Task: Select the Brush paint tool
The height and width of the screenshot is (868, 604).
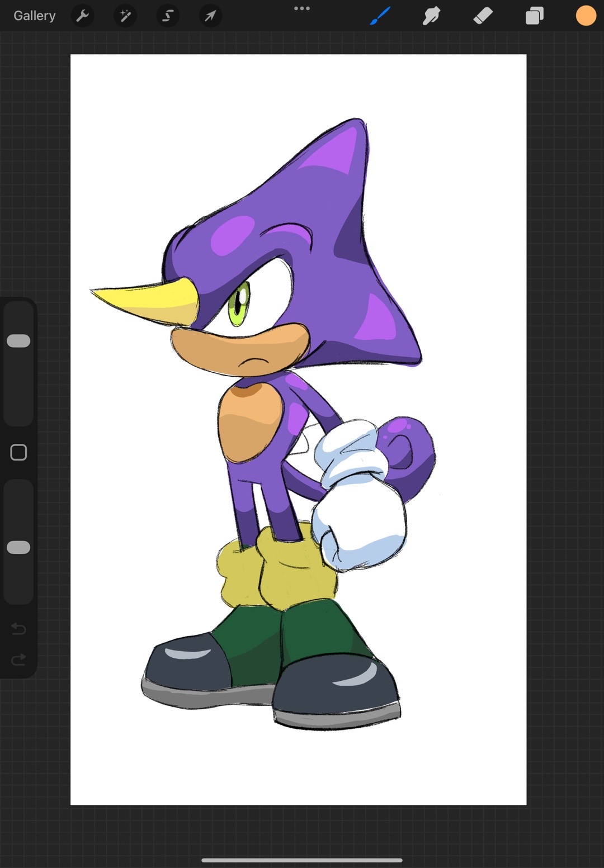Action: tap(380, 16)
